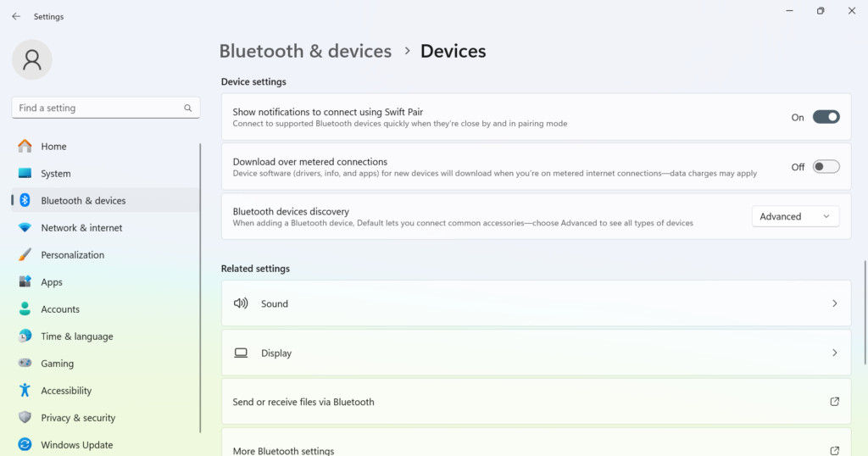The width and height of the screenshot is (868, 456).
Task: Open More Bluetooth settings link
Action: click(x=536, y=445)
